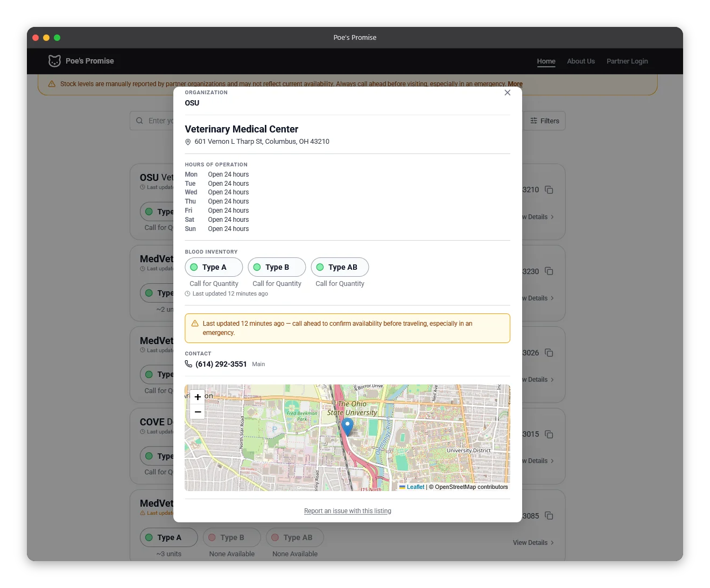Close the OSU details modal

point(507,93)
